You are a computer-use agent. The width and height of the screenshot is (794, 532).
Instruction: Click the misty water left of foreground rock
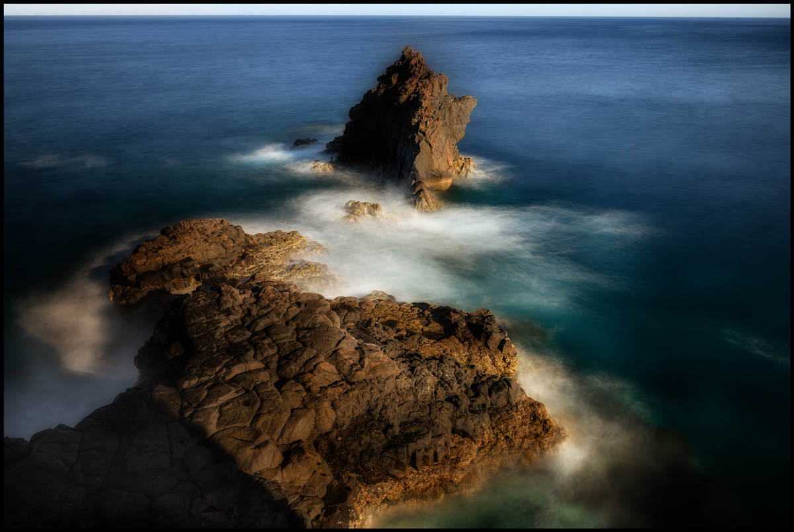tap(66, 331)
